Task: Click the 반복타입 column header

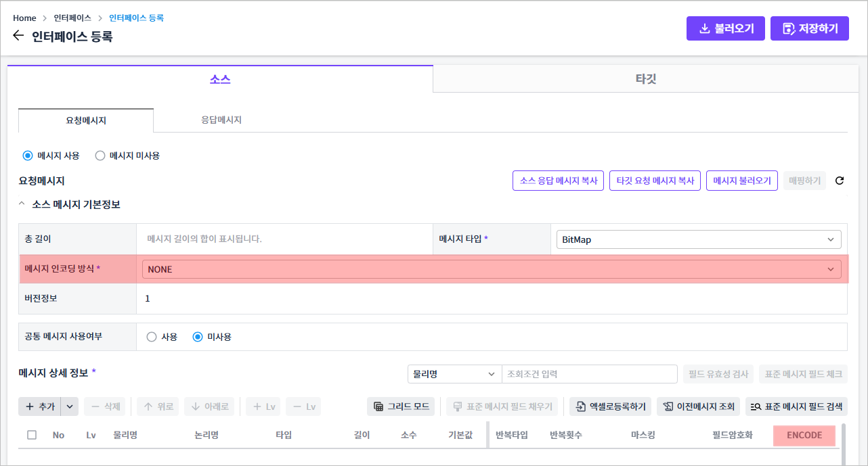Action: pos(512,435)
